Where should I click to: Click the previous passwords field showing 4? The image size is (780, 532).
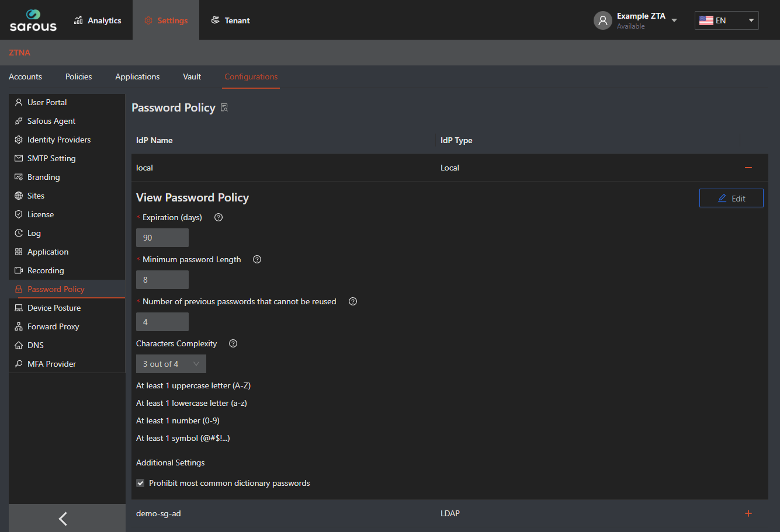click(x=162, y=322)
